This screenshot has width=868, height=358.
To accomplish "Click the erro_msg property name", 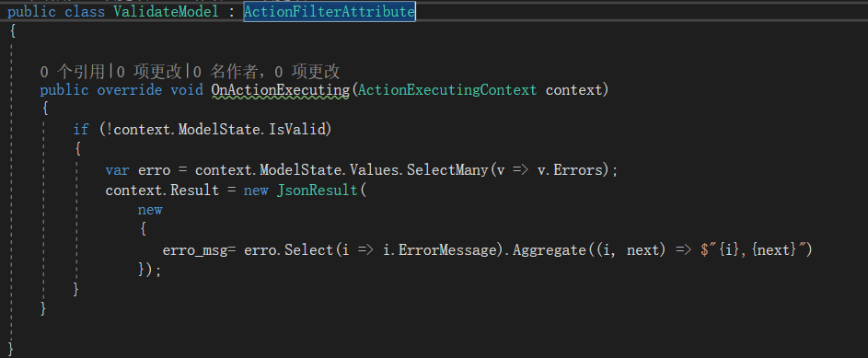I will (195, 250).
